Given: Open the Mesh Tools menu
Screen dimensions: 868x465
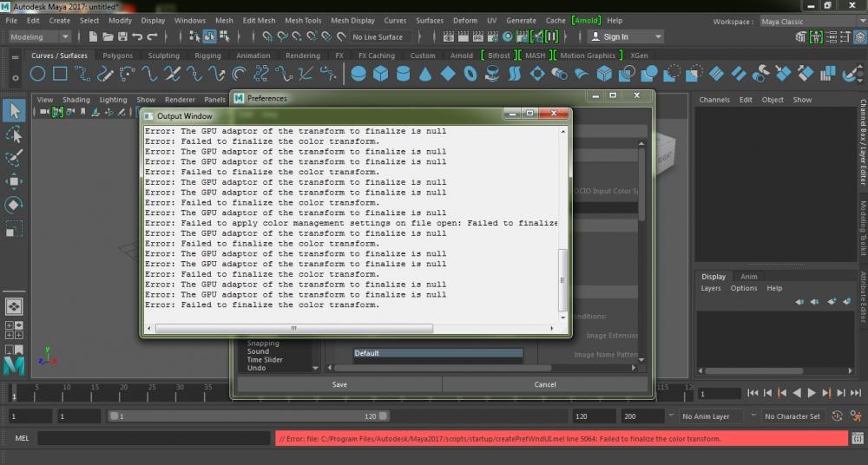Looking at the screenshot, I should coord(301,20).
